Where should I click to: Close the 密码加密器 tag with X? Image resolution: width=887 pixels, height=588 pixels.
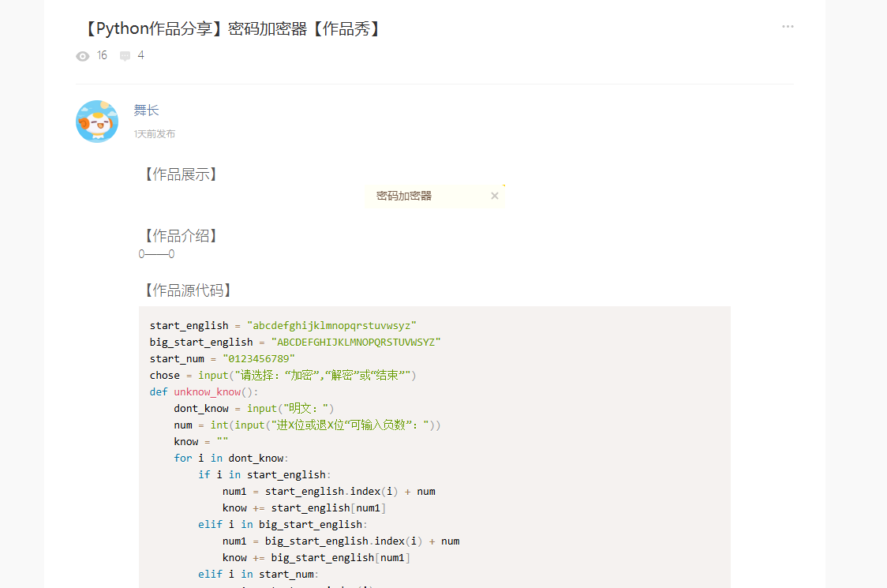(495, 196)
